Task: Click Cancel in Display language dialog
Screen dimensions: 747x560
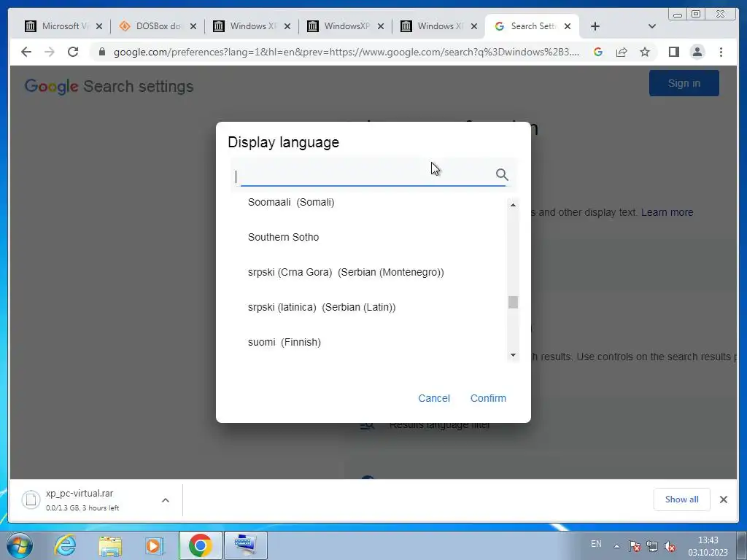Action: 433,398
